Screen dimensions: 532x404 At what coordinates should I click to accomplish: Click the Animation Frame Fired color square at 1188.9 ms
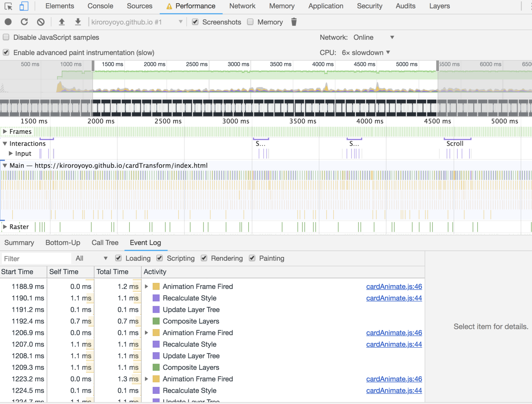click(x=156, y=287)
